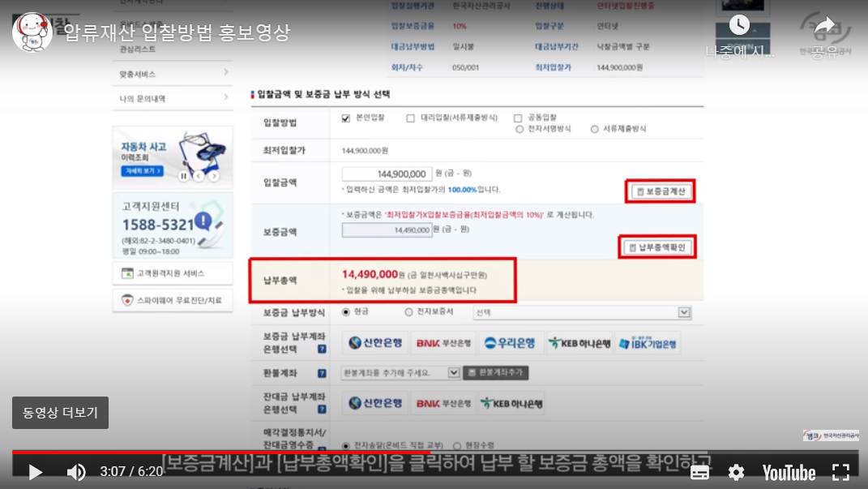Mute the video volume
This screenshot has width=868, height=489.
(76, 472)
